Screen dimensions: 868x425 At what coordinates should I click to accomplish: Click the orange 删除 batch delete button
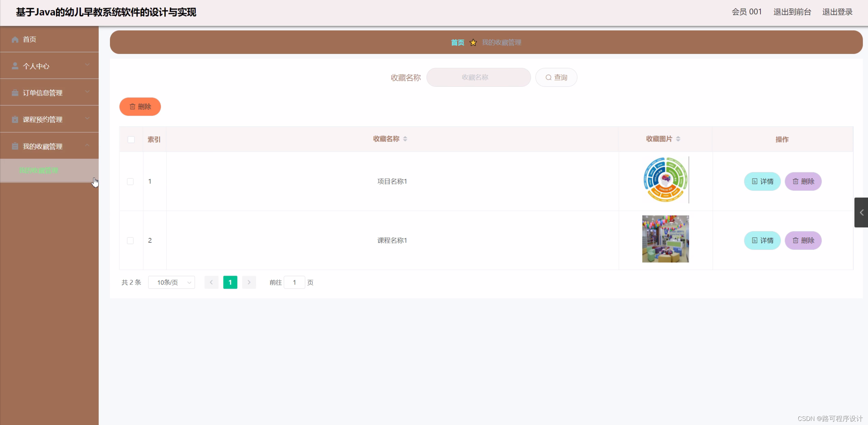pyautogui.click(x=140, y=107)
